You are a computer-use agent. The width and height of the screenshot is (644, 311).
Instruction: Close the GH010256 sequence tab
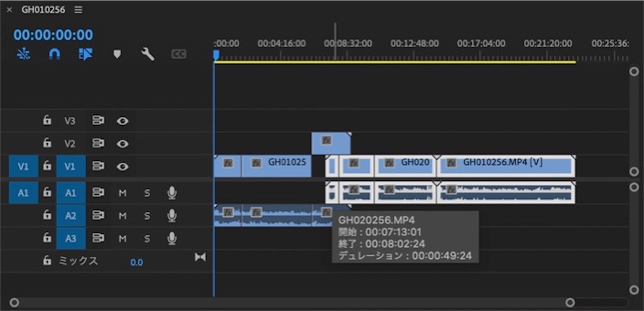tap(9, 10)
